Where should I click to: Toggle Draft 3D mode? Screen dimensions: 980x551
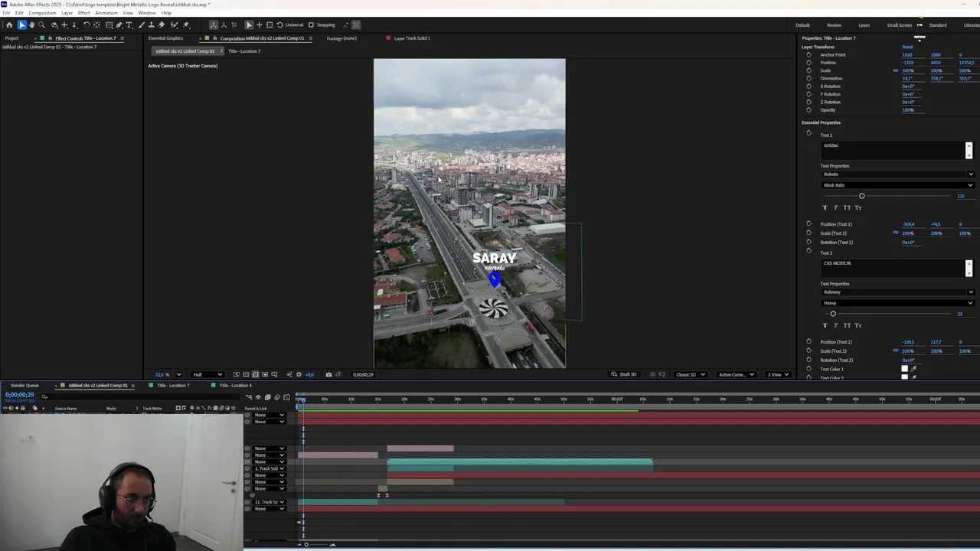click(x=625, y=375)
